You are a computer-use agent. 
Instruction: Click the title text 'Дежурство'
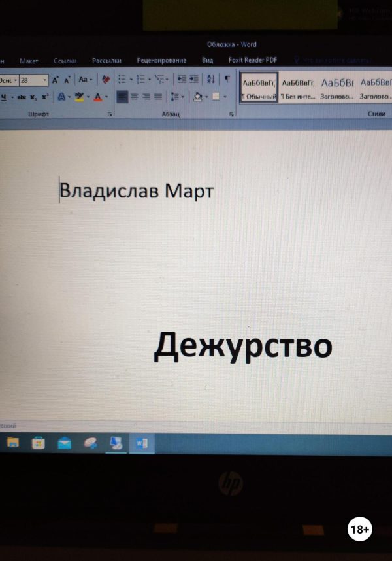pos(243,346)
